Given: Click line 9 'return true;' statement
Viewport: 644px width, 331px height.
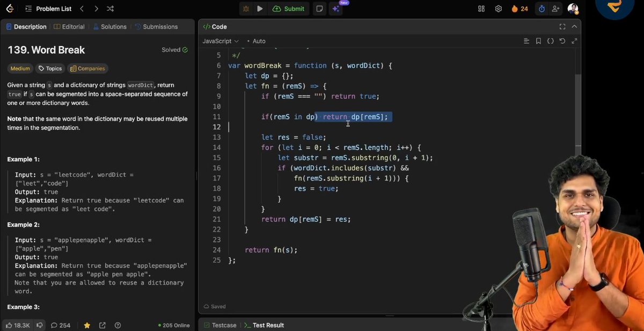Looking at the screenshot, I should (355, 96).
